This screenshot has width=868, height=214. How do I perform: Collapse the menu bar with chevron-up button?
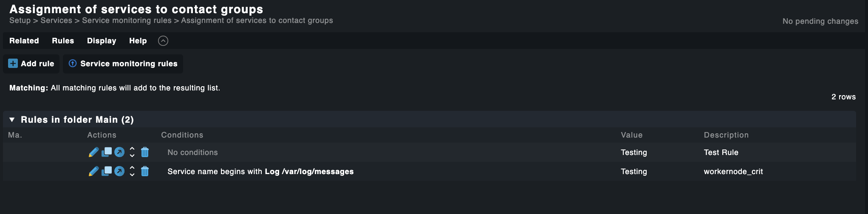[163, 41]
